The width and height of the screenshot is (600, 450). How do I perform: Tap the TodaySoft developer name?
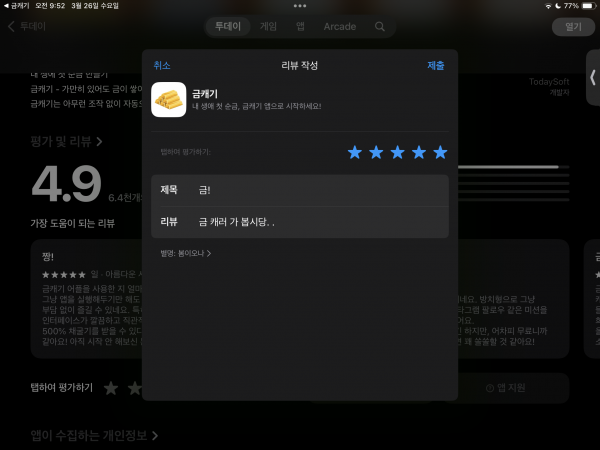[x=549, y=82]
